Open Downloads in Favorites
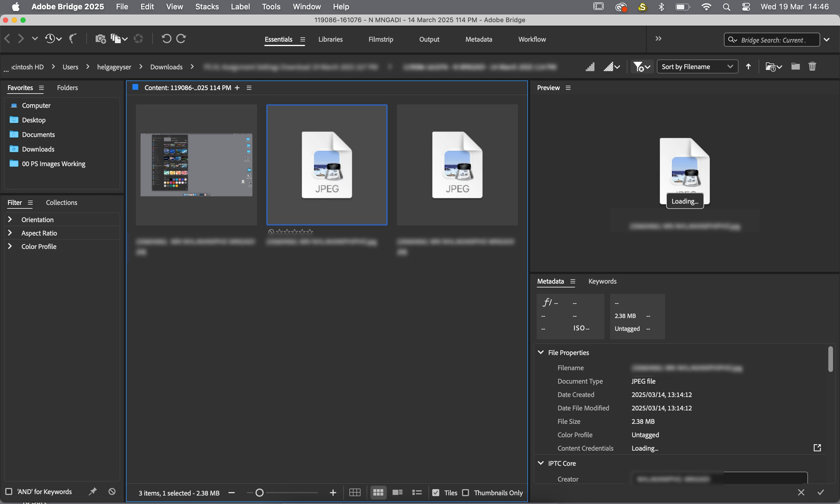This screenshot has height=504, width=840. click(38, 149)
